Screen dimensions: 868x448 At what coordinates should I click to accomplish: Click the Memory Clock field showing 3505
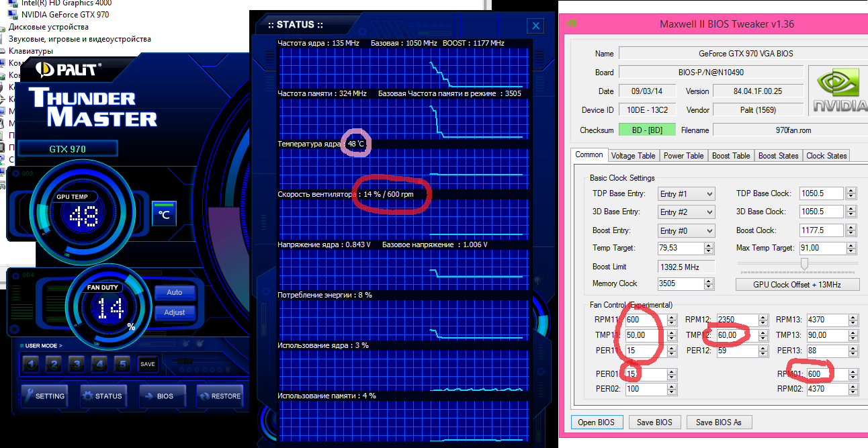681,283
